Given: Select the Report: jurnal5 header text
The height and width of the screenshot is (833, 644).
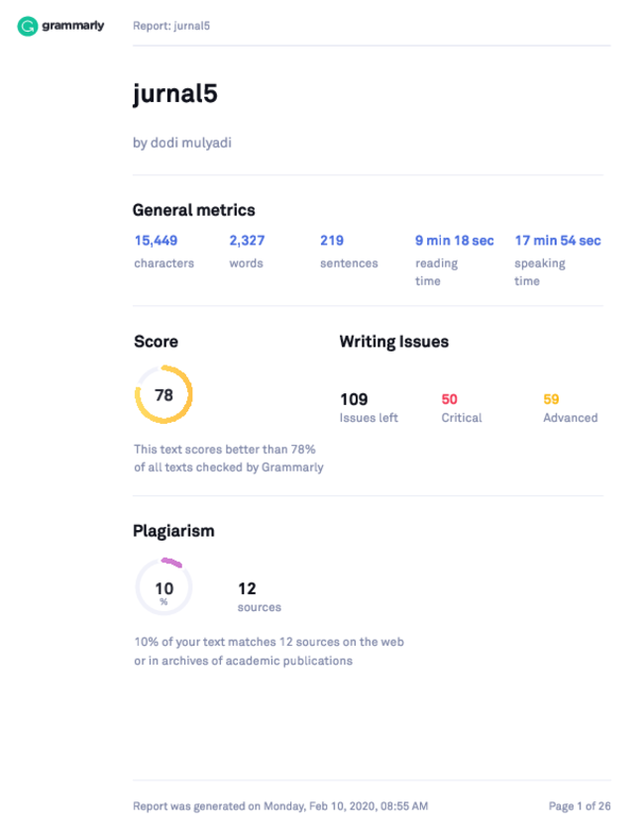Looking at the screenshot, I should [x=171, y=26].
